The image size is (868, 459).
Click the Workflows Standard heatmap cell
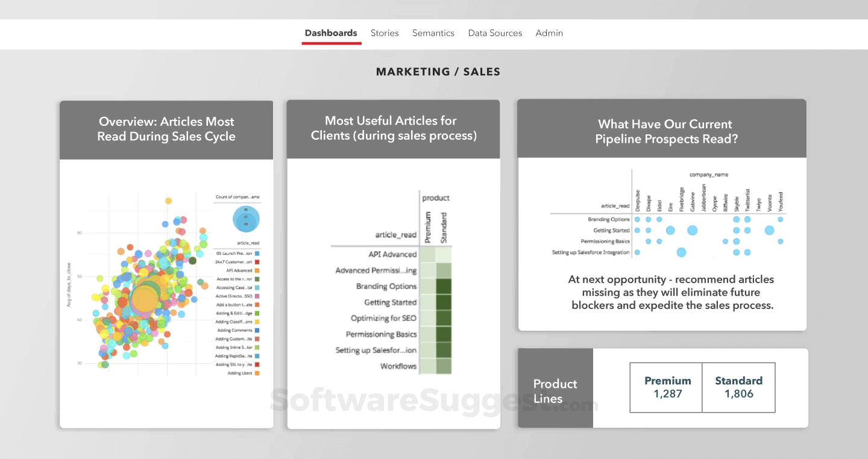444,366
